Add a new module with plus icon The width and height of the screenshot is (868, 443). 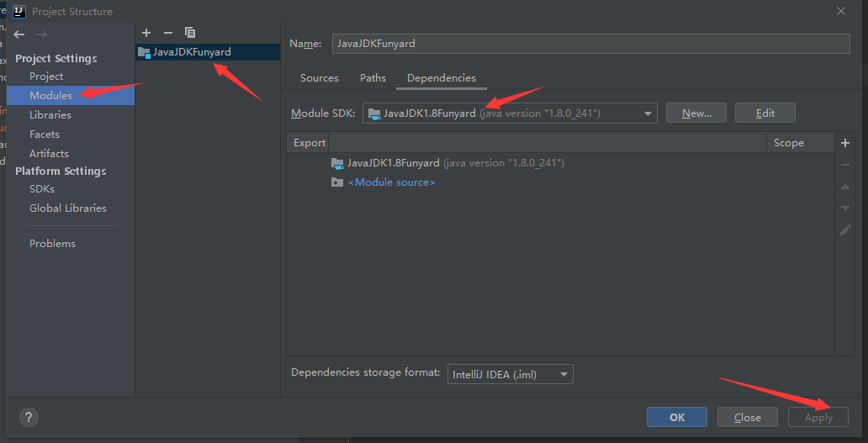coord(146,33)
